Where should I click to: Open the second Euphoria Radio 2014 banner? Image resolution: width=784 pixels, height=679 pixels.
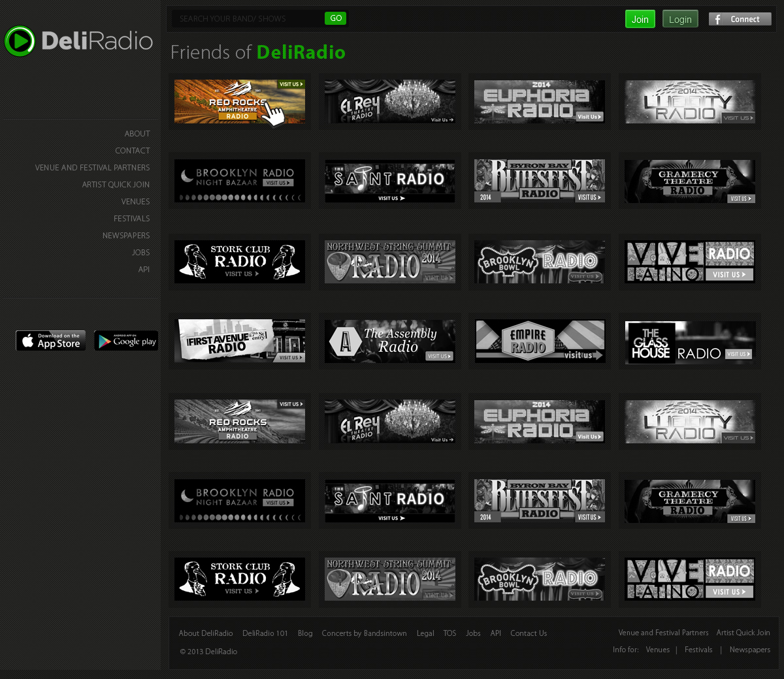pyautogui.click(x=540, y=422)
